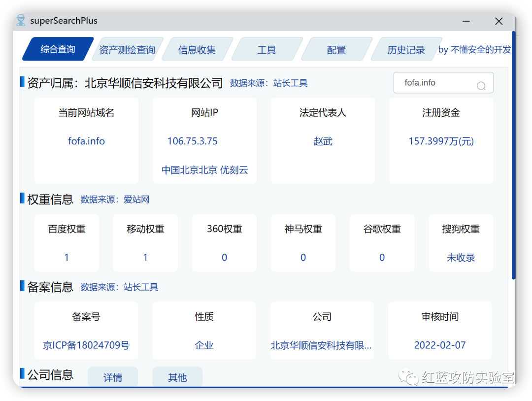Open the 历史记录 tab
The image size is (532, 401).
click(406, 50)
